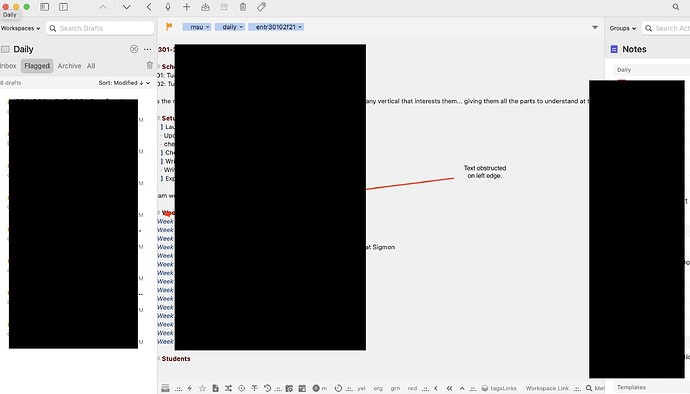This screenshot has height=394, width=690.
Task: Click the Search Drafts field
Action: [100, 28]
